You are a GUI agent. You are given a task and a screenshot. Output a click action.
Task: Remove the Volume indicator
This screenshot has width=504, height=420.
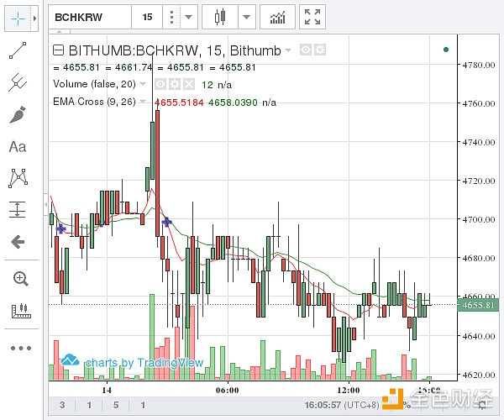click(189, 84)
